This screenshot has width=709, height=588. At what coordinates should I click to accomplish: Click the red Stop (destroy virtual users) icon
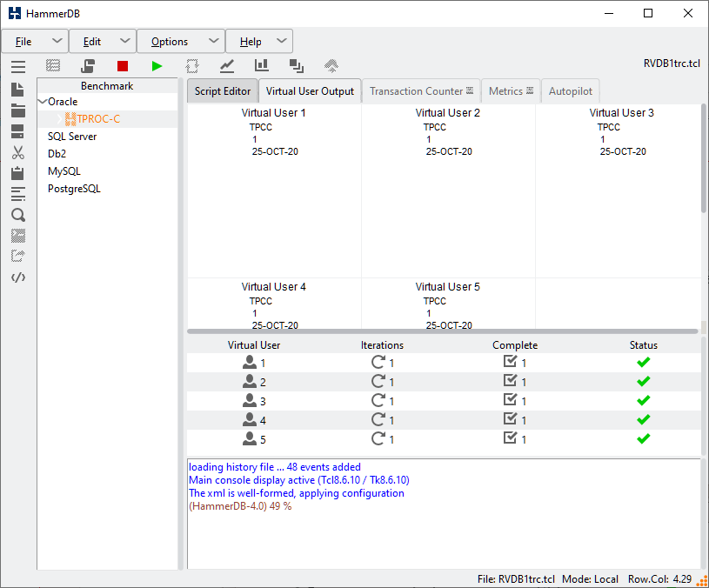tap(123, 66)
